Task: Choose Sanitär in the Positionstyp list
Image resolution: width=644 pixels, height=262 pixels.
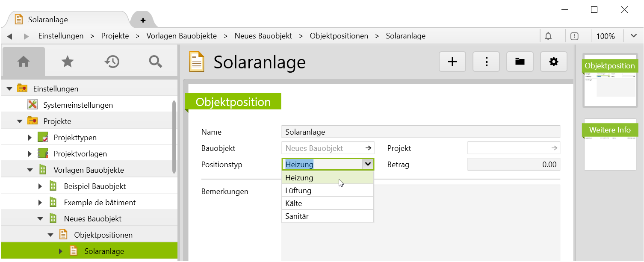Action: tap(327, 216)
